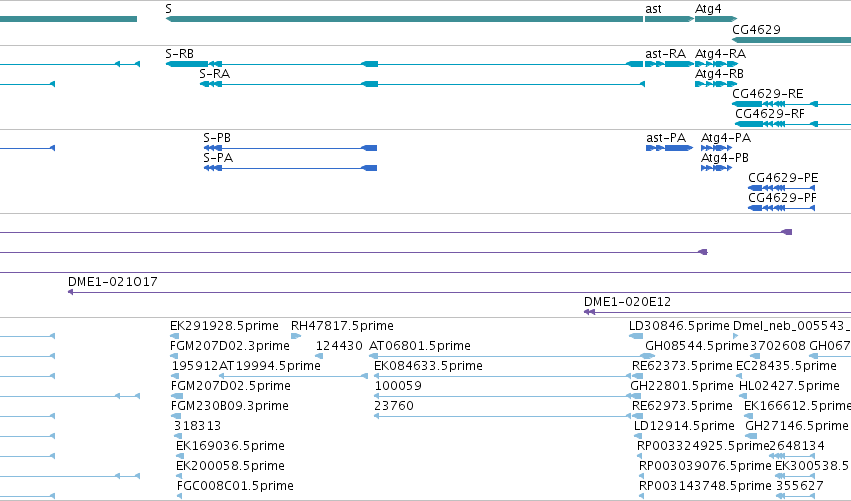Click the FGM207D02.5prime EST
The height and width of the screenshot is (501, 851).
[177, 396]
